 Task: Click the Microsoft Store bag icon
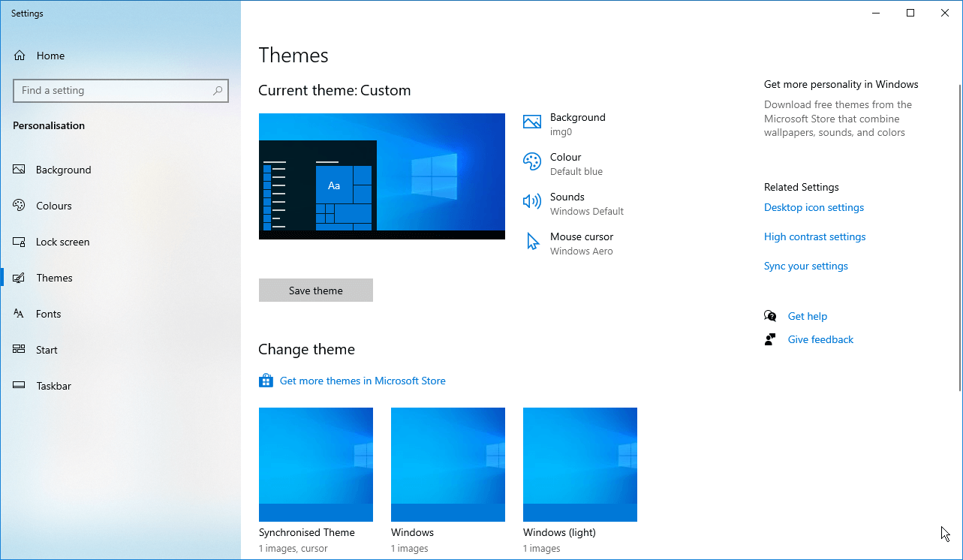pyautogui.click(x=266, y=381)
